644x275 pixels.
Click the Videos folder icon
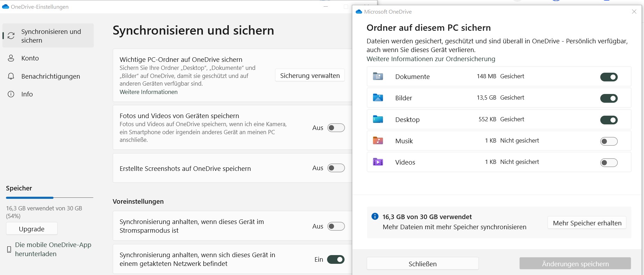(x=378, y=162)
